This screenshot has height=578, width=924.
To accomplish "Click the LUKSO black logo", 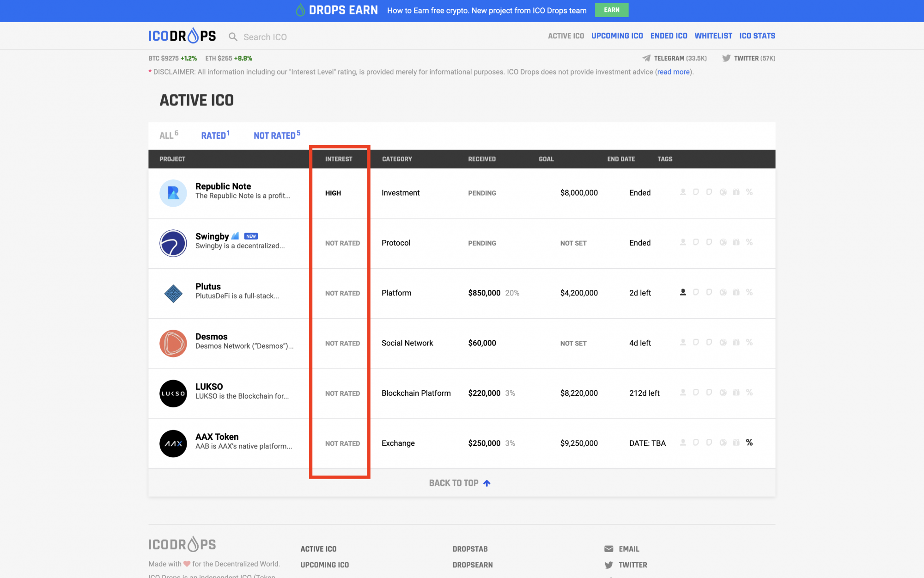I will [173, 394].
